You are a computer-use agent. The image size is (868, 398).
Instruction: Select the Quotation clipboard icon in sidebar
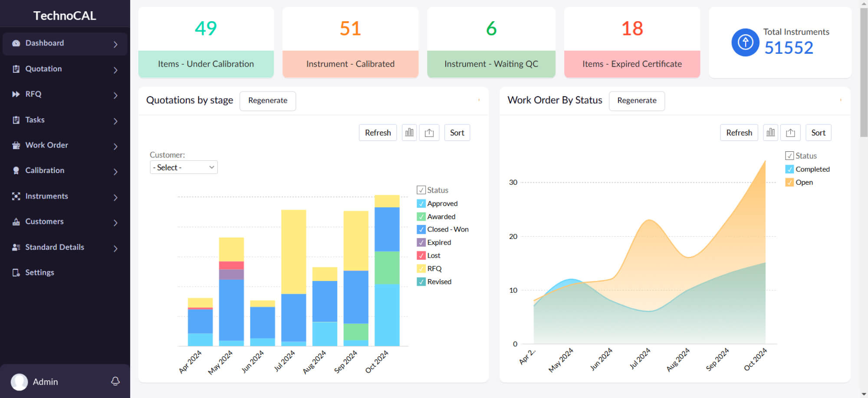[16, 69]
